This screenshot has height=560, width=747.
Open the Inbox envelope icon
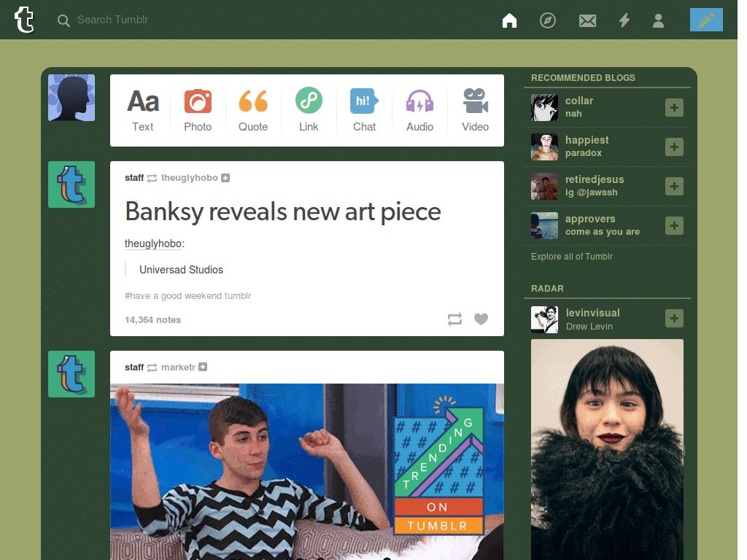tap(587, 20)
